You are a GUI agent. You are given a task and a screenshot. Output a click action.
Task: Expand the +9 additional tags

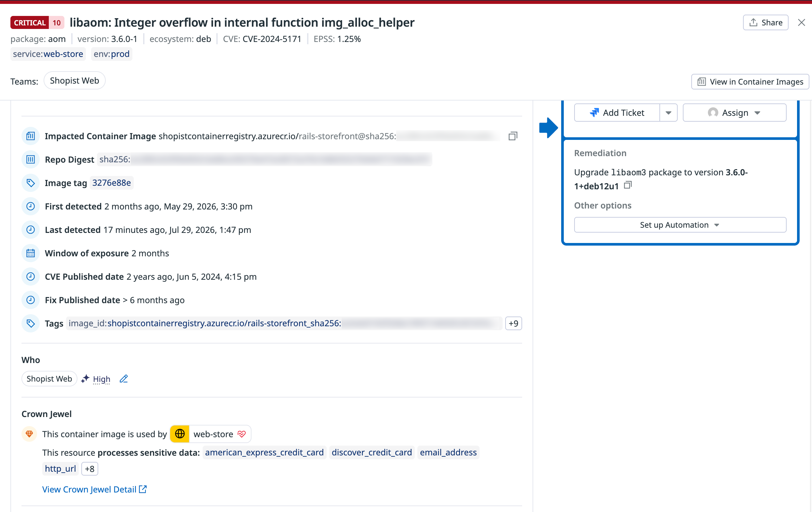point(513,324)
